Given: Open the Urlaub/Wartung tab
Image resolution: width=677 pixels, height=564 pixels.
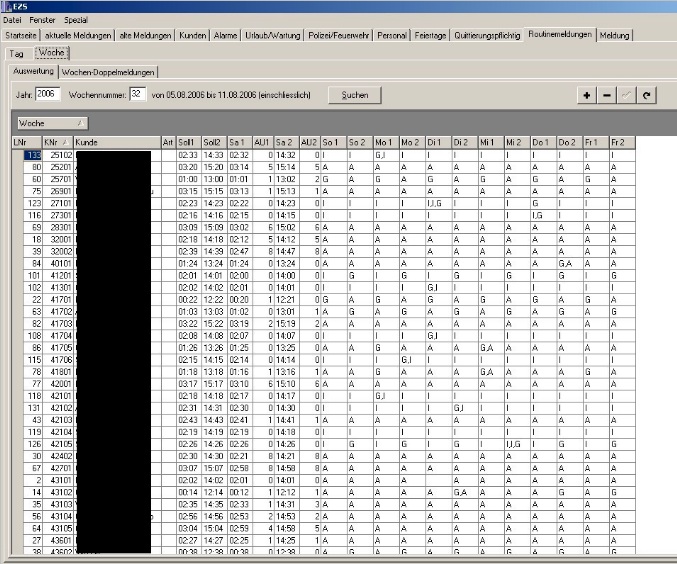Looking at the screenshot, I should (272, 35).
